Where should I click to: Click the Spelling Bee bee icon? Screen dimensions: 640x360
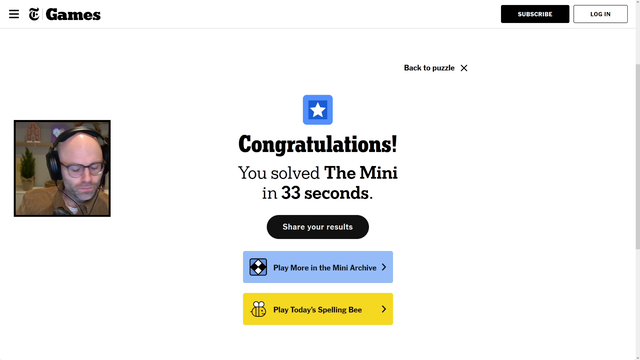(258, 309)
